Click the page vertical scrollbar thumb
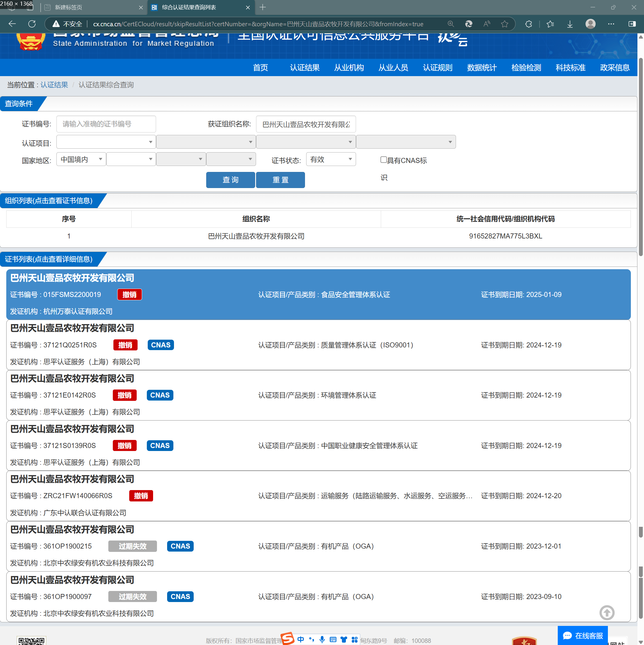This screenshot has height=645, width=644. (641, 157)
